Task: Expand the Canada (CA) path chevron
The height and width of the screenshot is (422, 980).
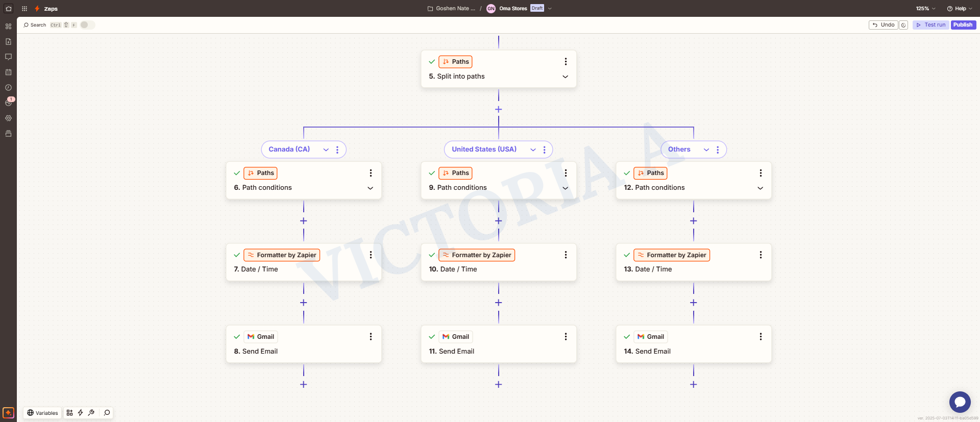Action: [x=326, y=150]
